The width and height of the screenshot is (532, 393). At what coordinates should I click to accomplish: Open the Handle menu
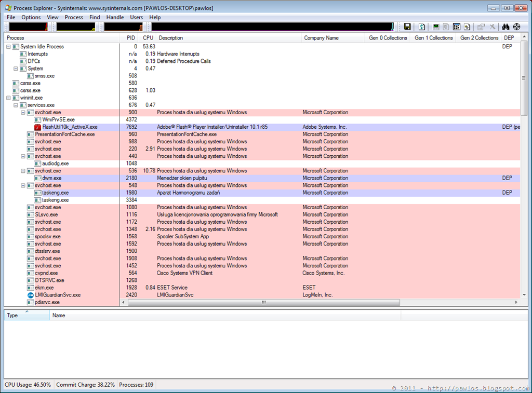[115, 17]
